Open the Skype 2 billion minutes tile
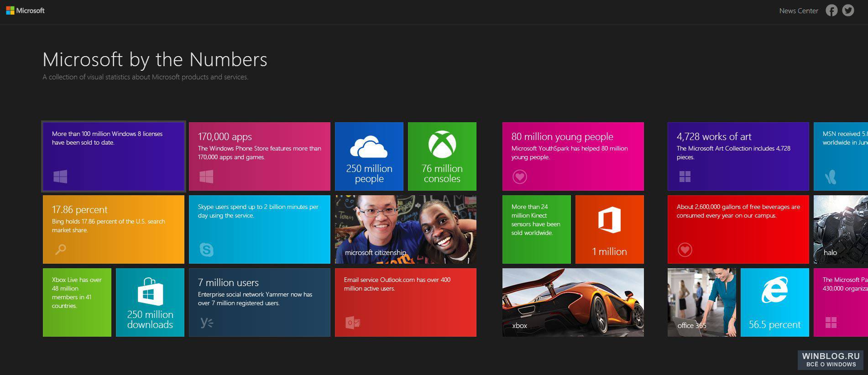Screen dimensions: 868x375 point(260,229)
